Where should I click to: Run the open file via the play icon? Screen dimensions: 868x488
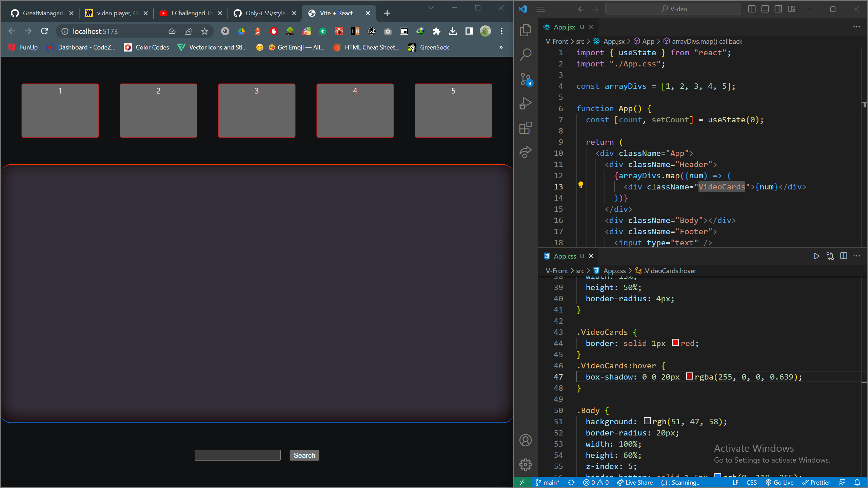click(x=816, y=256)
